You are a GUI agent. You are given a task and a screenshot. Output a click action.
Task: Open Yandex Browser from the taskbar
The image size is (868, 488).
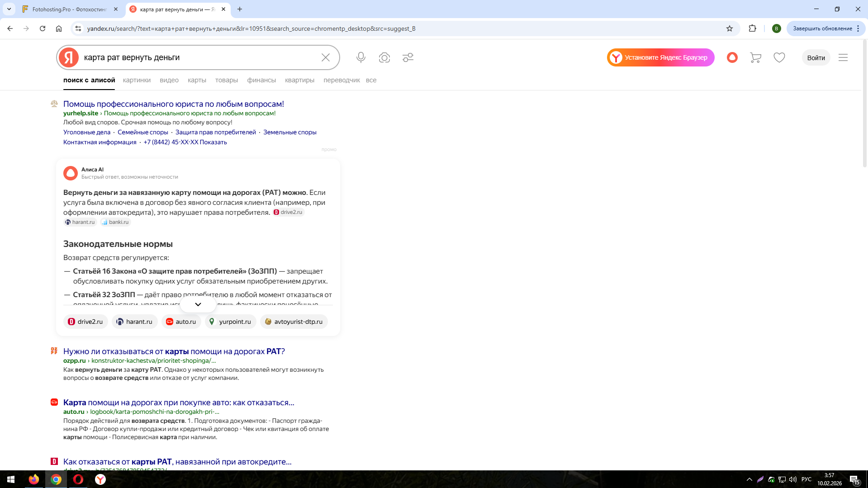click(x=100, y=479)
